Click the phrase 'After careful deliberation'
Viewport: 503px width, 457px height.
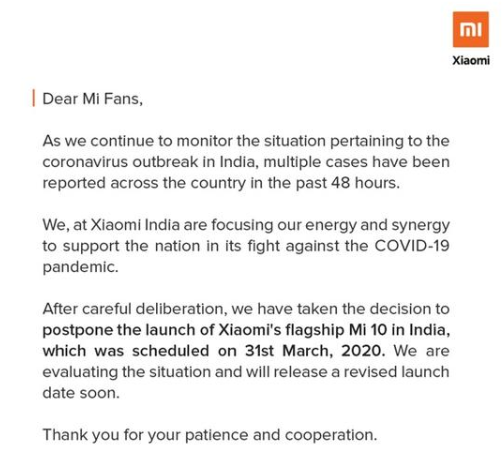coord(133,309)
